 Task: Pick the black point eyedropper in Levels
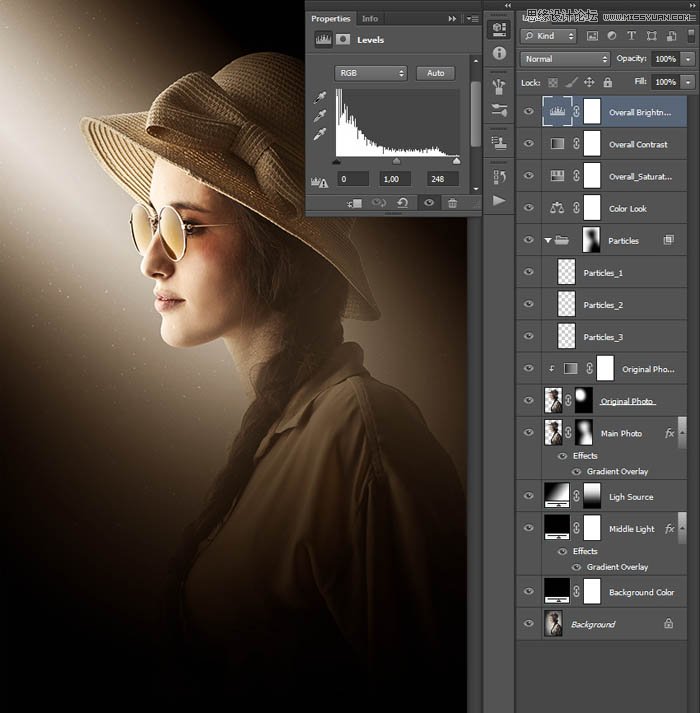point(321,98)
